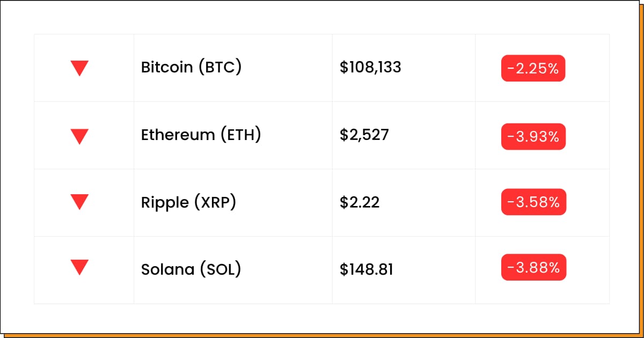
Task: Click the -2.25% change badge
Action: (x=533, y=68)
